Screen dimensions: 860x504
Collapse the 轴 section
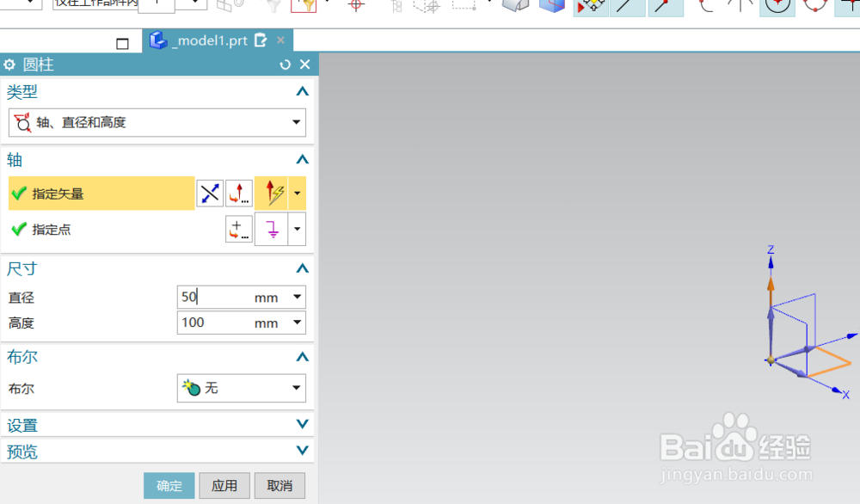point(302,160)
